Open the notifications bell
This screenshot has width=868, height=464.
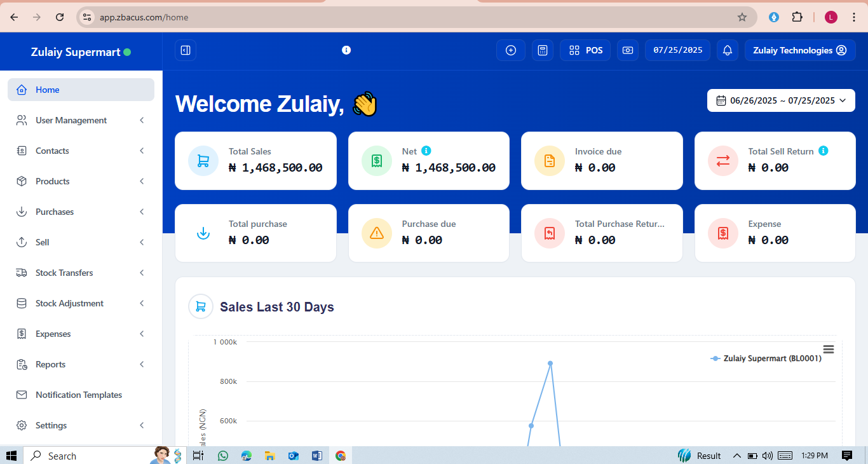point(728,50)
